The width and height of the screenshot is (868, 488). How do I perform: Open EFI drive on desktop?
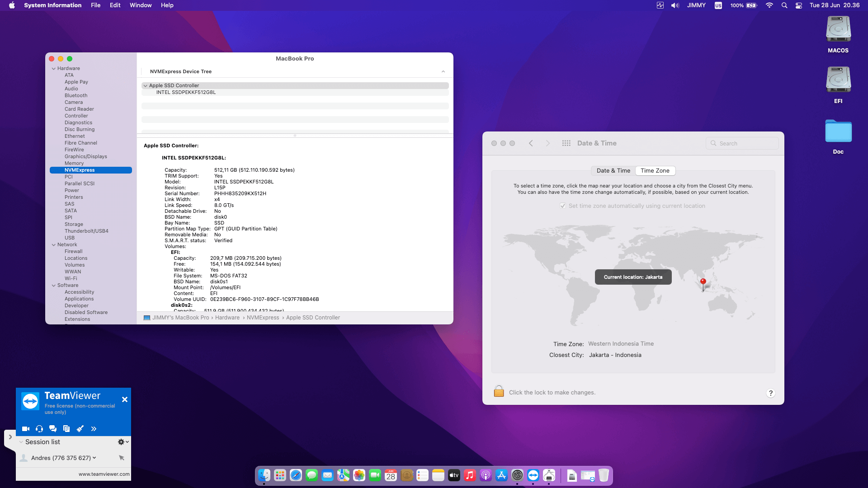click(838, 85)
